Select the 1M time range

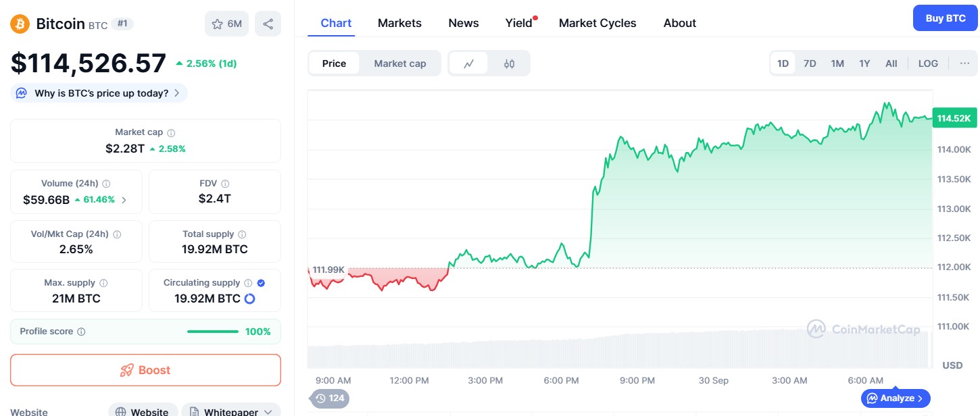pos(837,63)
